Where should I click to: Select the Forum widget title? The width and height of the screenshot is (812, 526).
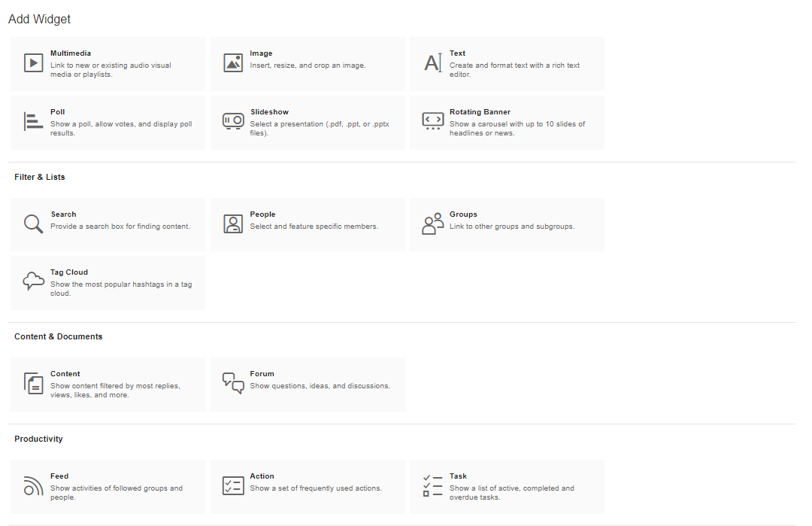point(262,374)
